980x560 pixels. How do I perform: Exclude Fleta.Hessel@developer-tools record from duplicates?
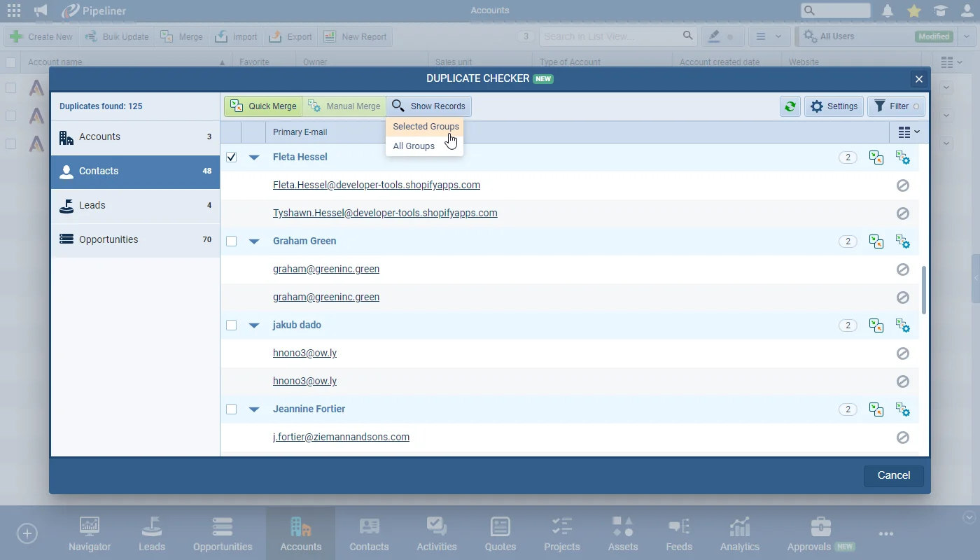903,185
